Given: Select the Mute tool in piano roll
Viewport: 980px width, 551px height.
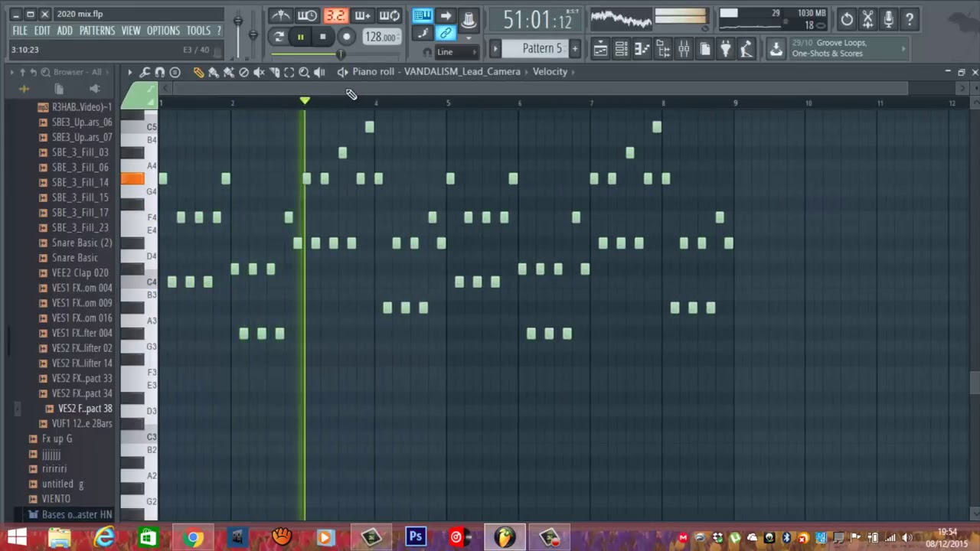Looking at the screenshot, I should point(259,72).
